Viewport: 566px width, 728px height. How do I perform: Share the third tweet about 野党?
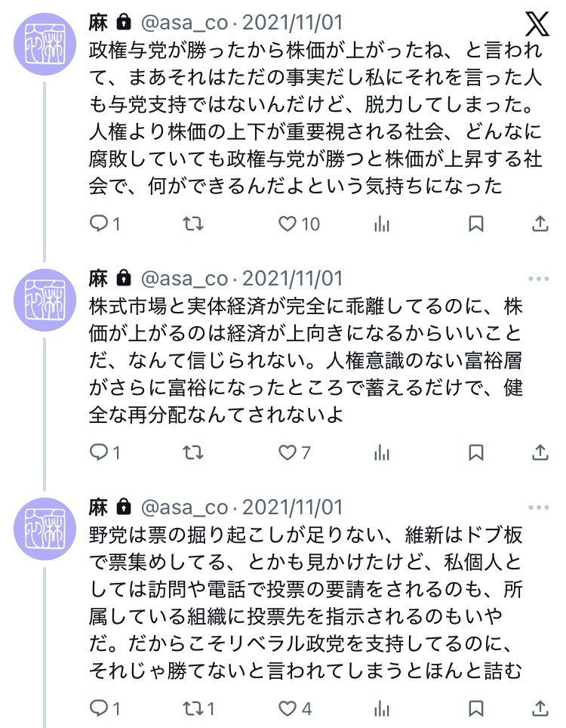pos(540,708)
